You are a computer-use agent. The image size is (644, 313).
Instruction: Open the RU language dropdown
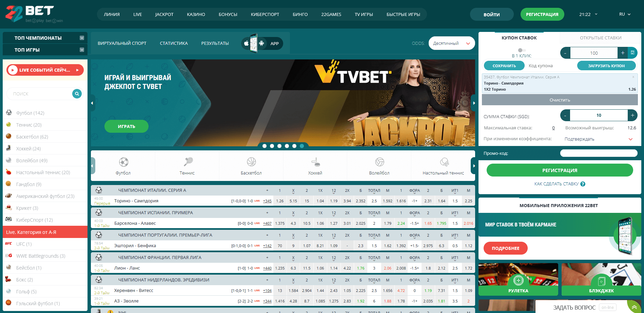[625, 14]
